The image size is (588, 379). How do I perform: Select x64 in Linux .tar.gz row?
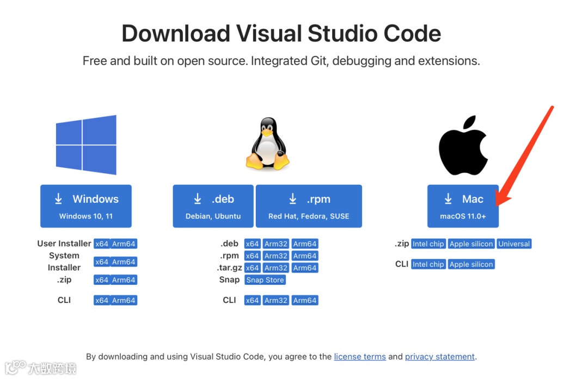(253, 268)
